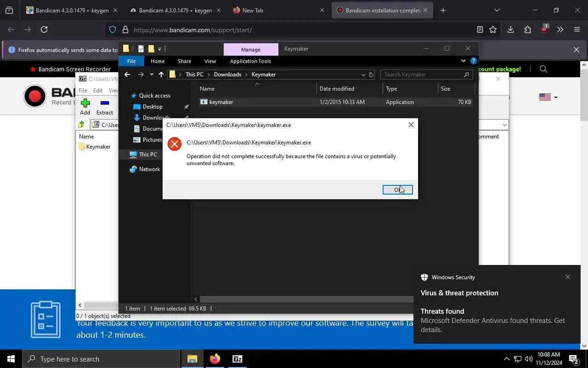
Task: Click This PC in the breadcrumb path
Action: [x=194, y=75]
